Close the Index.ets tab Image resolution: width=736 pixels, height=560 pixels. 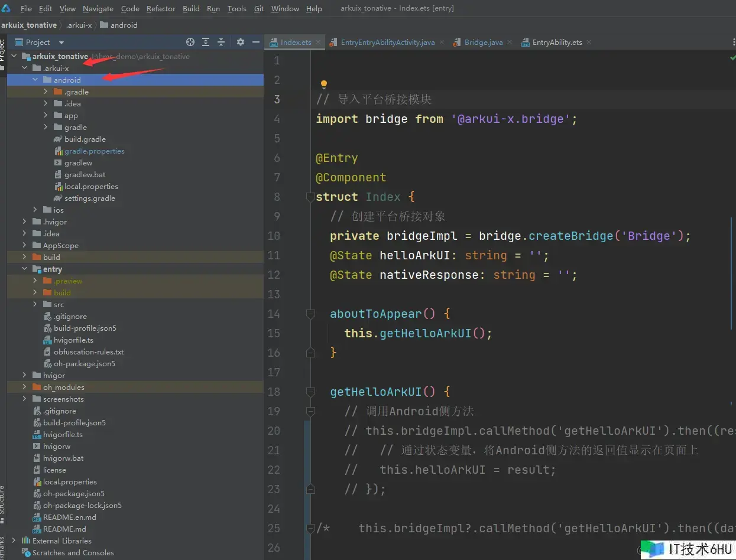coord(318,43)
